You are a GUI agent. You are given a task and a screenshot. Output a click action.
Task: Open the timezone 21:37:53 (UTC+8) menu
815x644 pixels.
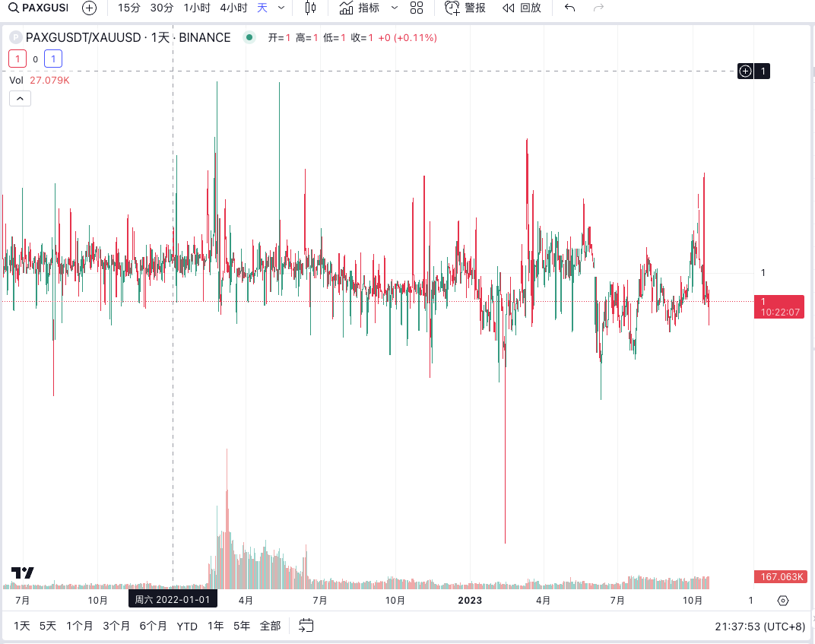[x=760, y=627]
